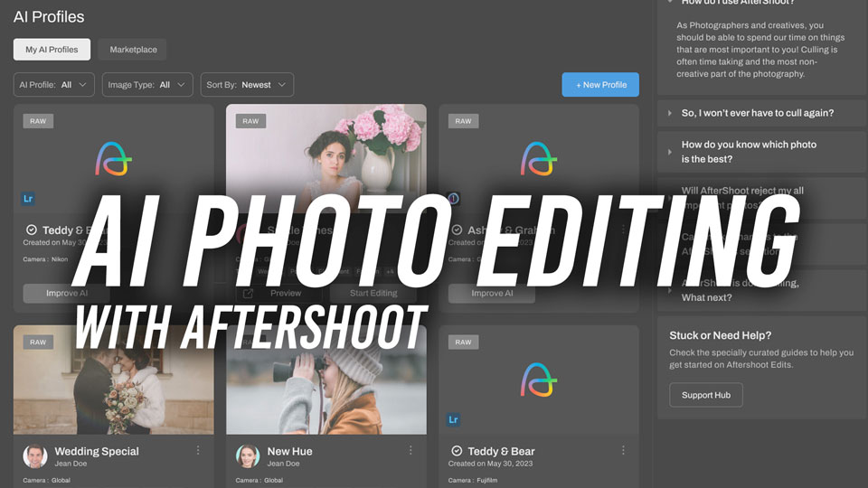The height and width of the screenshot is (488, 868).
Task: Click RAW badge on the Wedding Special card
Action: 38,342
